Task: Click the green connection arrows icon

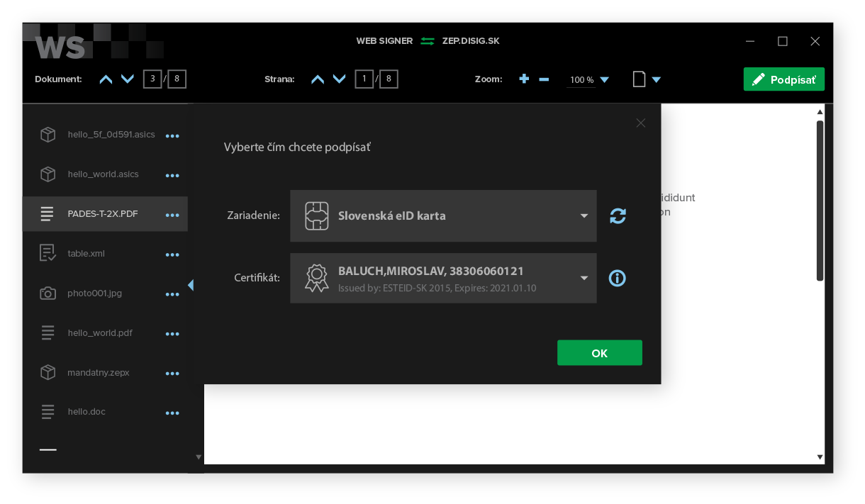Action: click(x=427, y=41)
